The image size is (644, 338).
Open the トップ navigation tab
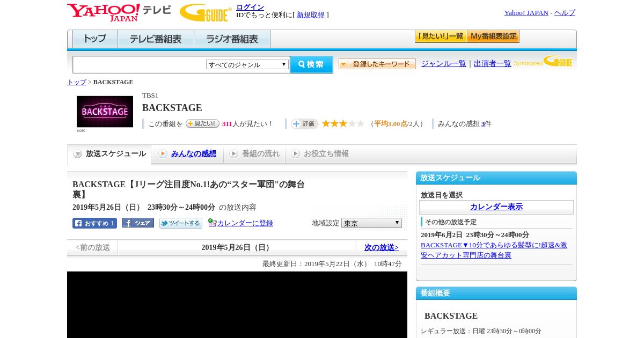pos(95,39)
